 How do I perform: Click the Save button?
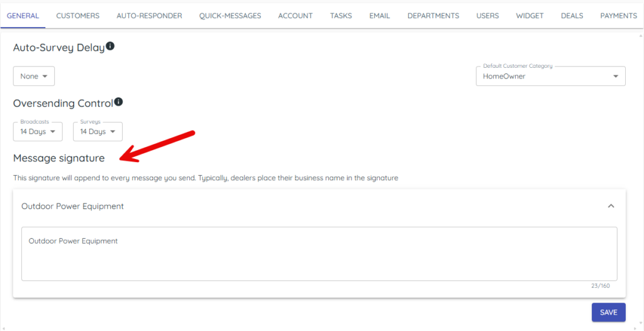tap(608, 312)
